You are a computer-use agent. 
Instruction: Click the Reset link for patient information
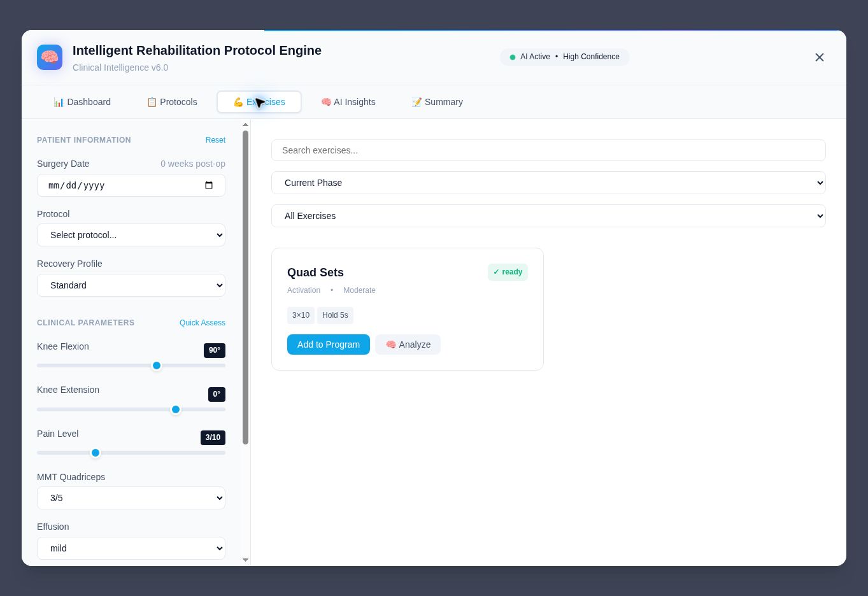pyautogui.click(x=215, y=140)
